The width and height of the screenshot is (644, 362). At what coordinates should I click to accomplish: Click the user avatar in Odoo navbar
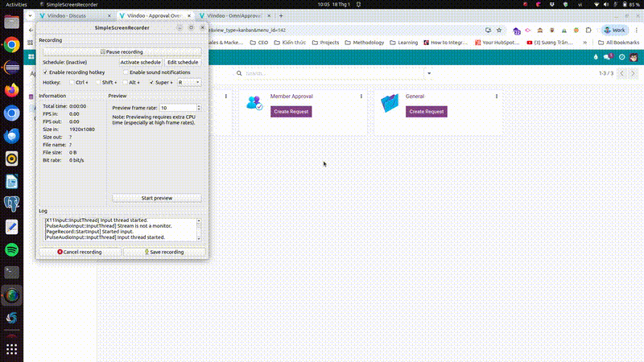(634, 57)
